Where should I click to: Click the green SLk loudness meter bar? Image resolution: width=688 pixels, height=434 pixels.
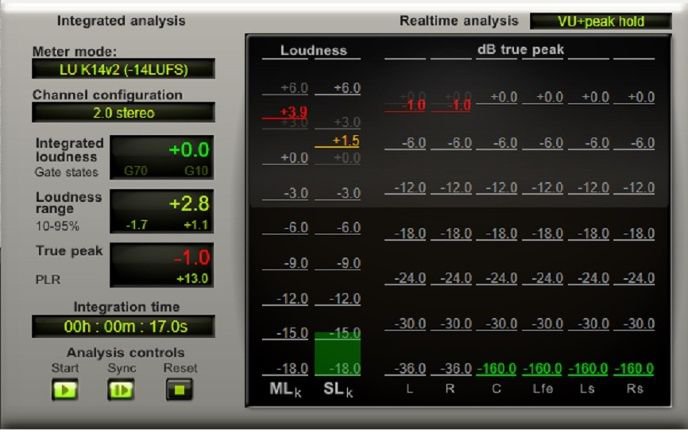337,353
